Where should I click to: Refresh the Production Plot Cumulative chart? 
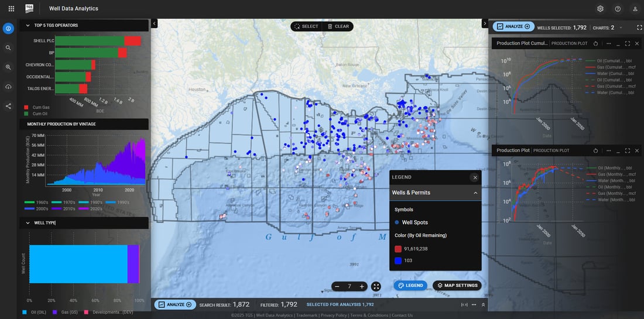click(595, 43)
